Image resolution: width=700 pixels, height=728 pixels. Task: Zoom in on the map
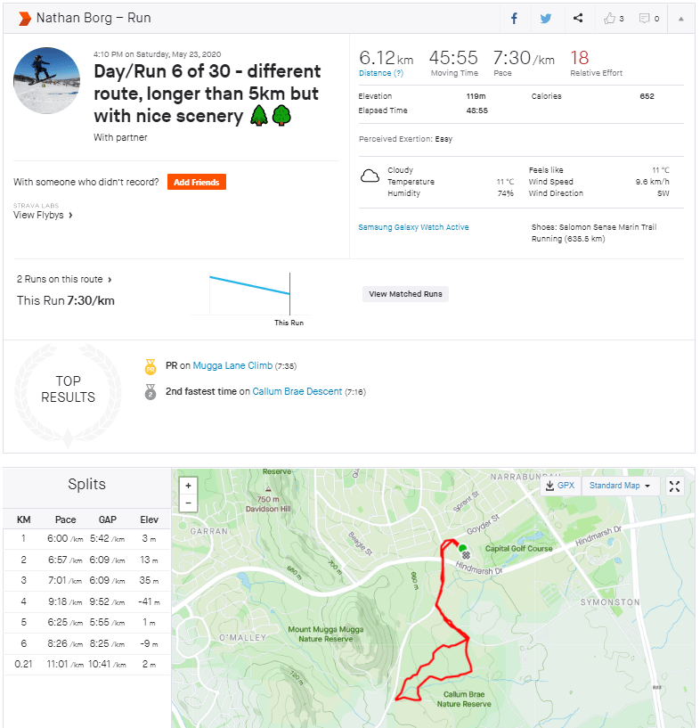click(x=188, y=487)
